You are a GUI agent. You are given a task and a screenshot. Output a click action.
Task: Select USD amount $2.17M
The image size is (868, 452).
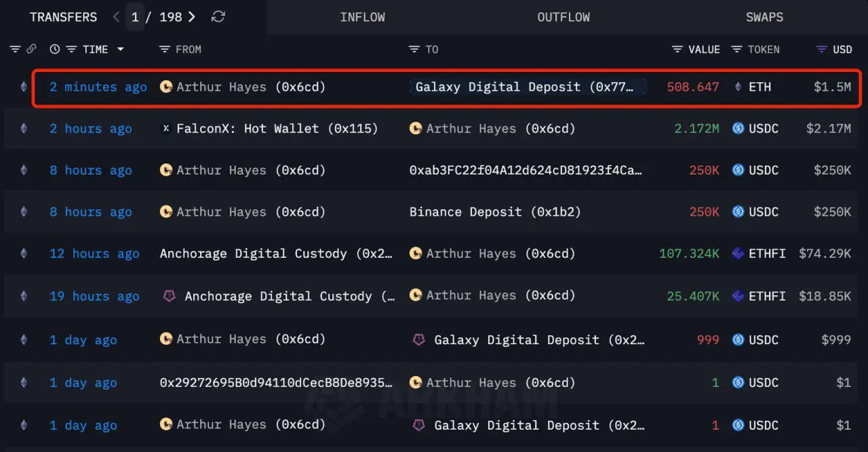tap(829, 129)
